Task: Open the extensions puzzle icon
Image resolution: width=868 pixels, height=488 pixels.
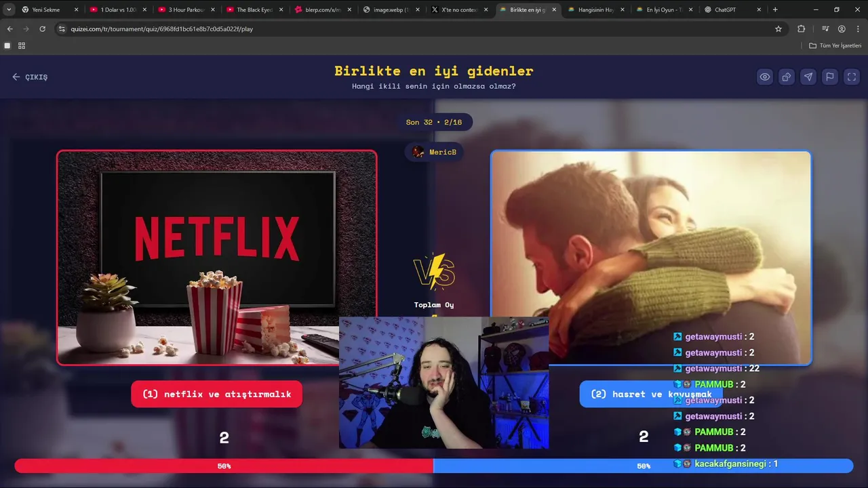Action: tap(802, 29)
